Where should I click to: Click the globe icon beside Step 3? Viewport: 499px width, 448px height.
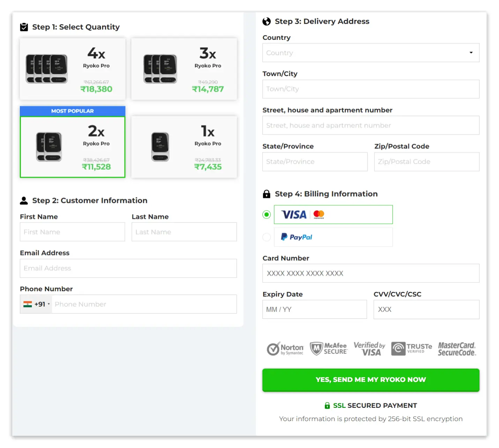(267, 22)
